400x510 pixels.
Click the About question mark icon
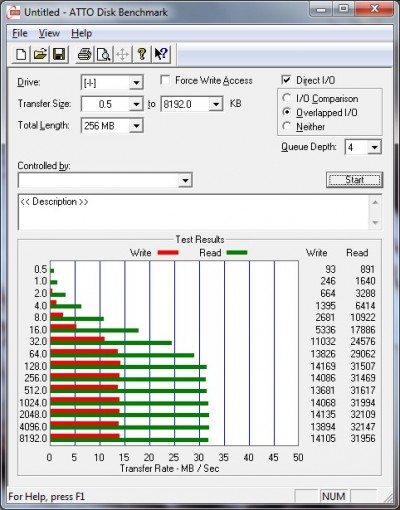(142, 54)
